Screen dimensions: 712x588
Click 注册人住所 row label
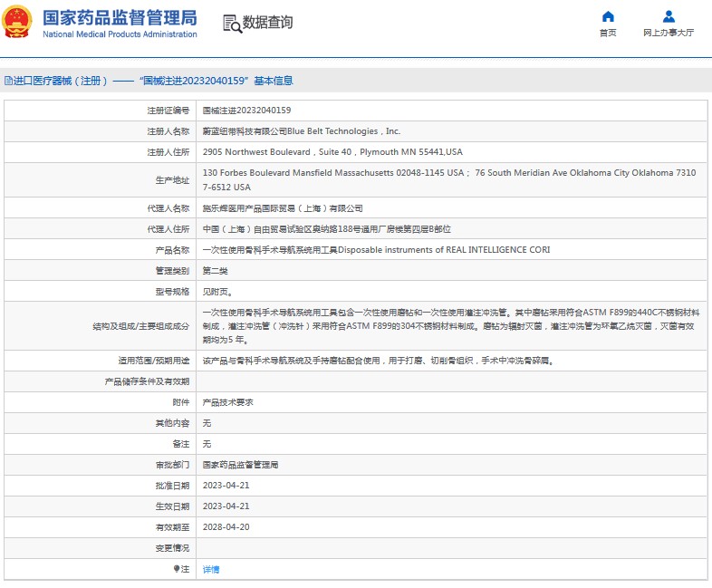pos(168,152)
